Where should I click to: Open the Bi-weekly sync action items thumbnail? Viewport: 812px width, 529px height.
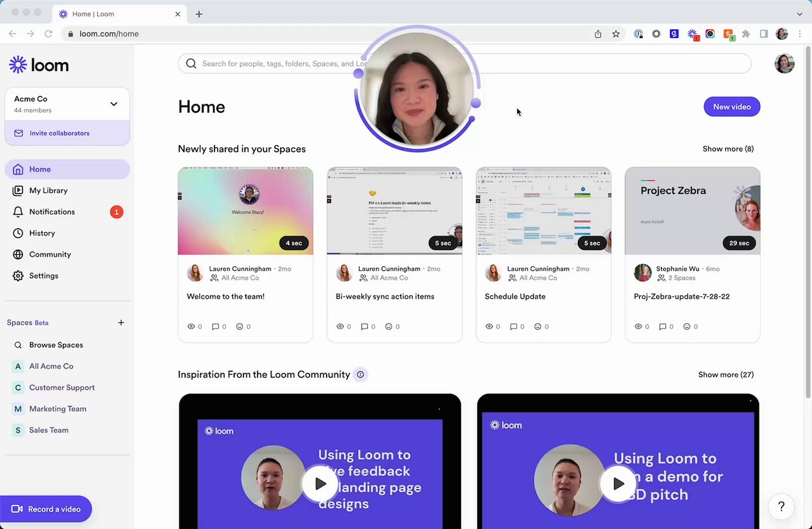(x=395, y=211)
